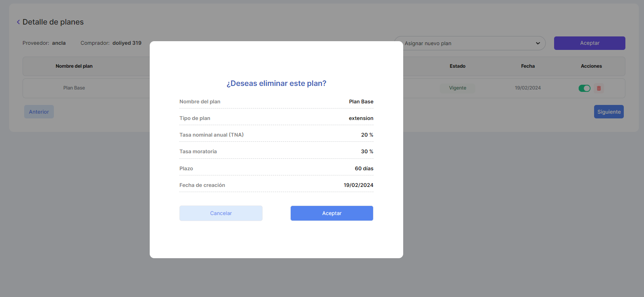This screenshot has height=297, width=644.
Task: Click the Nombre del plan column header
Action: click(x=74, y=66)
